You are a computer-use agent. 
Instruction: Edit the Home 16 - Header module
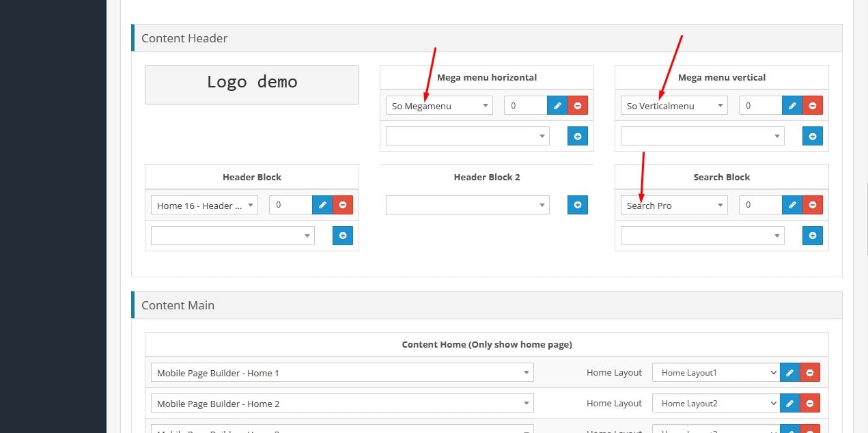(x=322, y=205)
